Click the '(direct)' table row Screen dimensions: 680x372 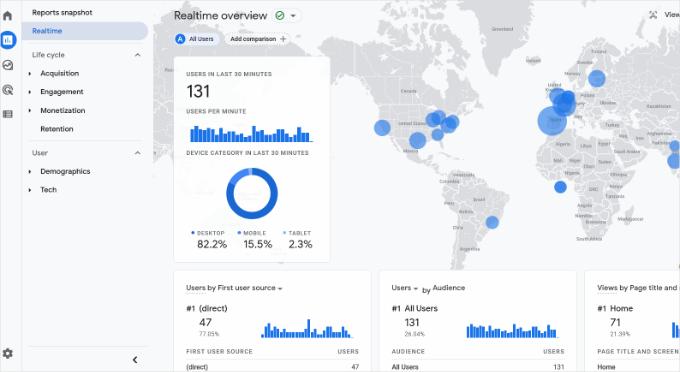coord(272,367)
